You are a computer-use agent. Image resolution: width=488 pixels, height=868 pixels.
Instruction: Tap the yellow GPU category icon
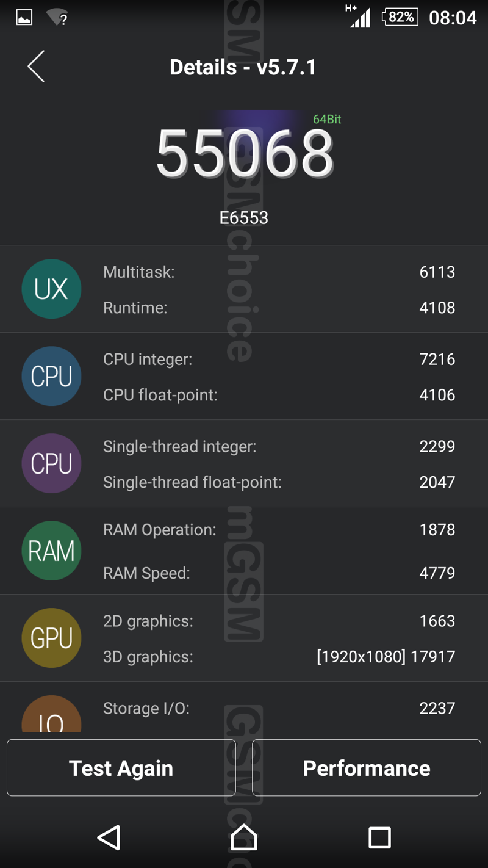(51, 638)
